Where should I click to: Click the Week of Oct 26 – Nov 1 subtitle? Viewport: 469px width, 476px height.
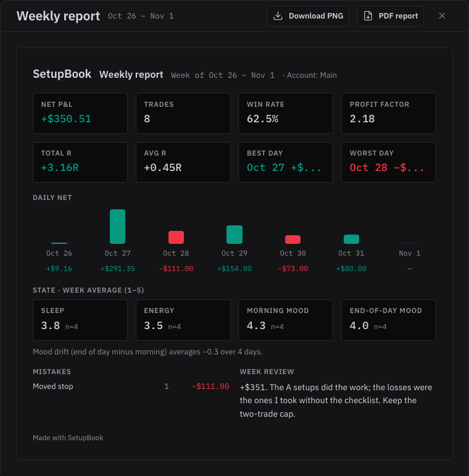click(223, 75)
